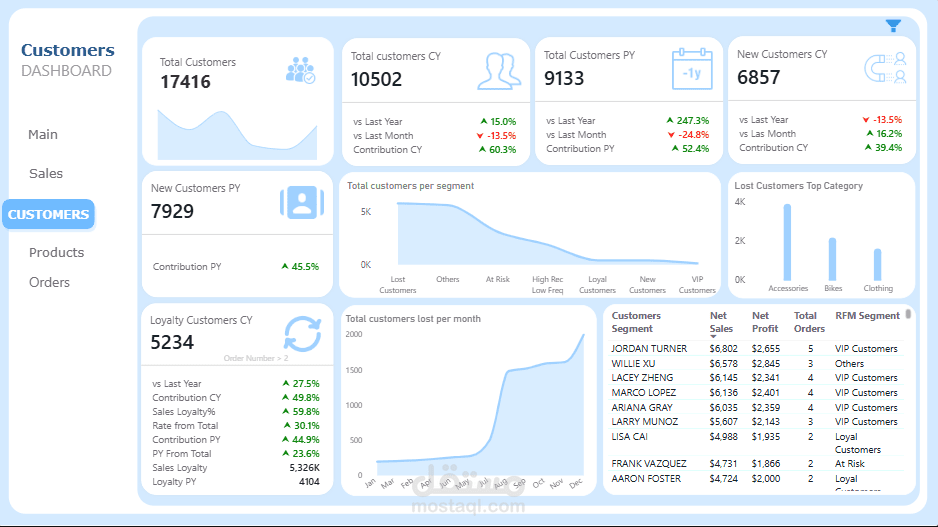This screenshot has width=938, height=527.
Task: Click the Sales Loyalty 5,326K value
Action: click(304, 468)
